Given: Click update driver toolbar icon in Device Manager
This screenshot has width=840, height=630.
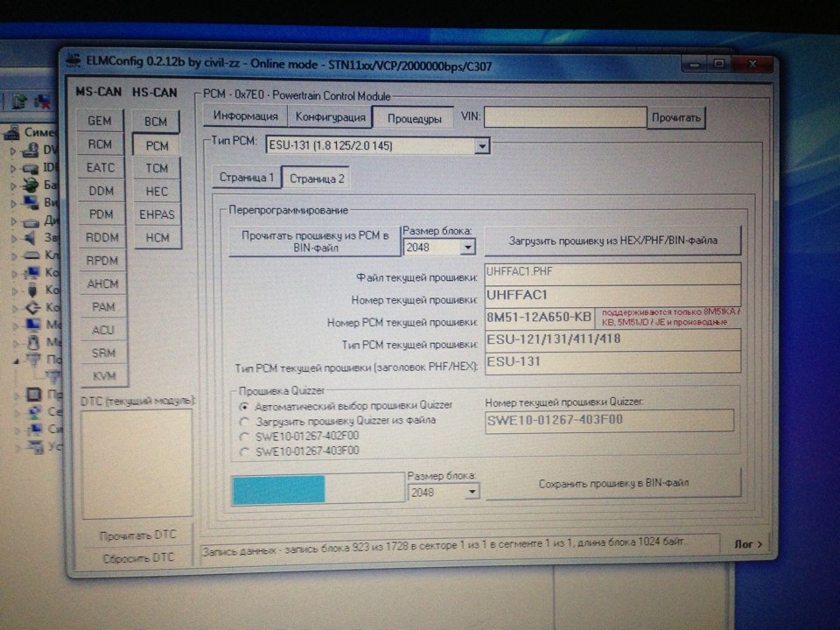Looking at the screenshot, I should (x=18, y=101).
